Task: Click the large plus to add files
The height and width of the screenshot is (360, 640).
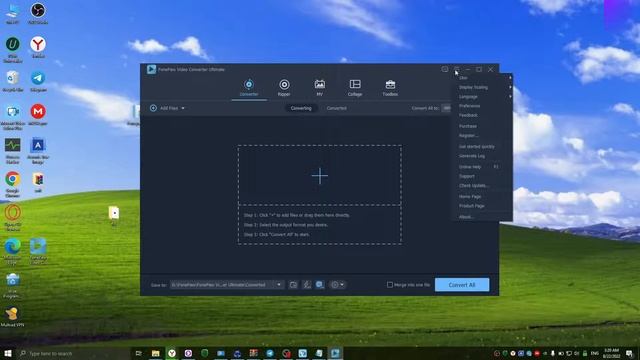Action: point(320,176)
